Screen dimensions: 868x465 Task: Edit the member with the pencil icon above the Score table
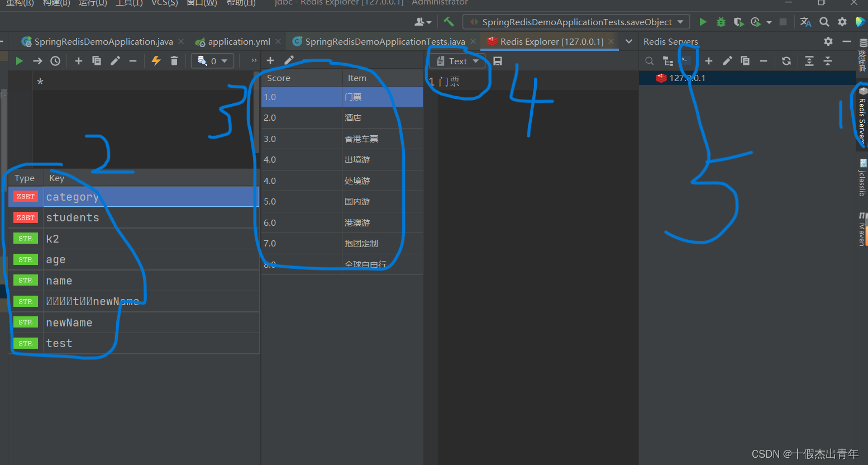(x=289, y=60)
